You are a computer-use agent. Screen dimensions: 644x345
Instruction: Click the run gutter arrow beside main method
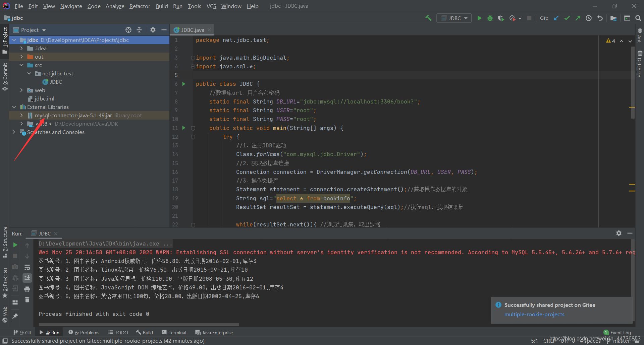(x=184, y=128)
